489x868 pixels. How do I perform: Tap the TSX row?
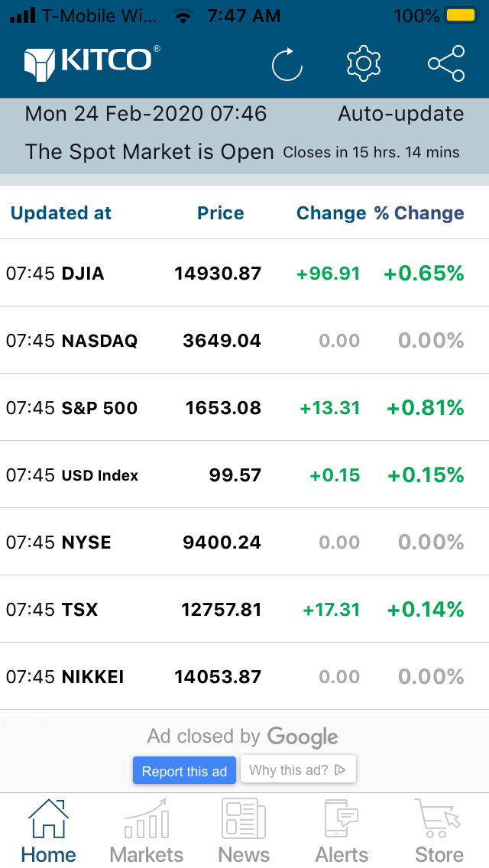(244, 609)
